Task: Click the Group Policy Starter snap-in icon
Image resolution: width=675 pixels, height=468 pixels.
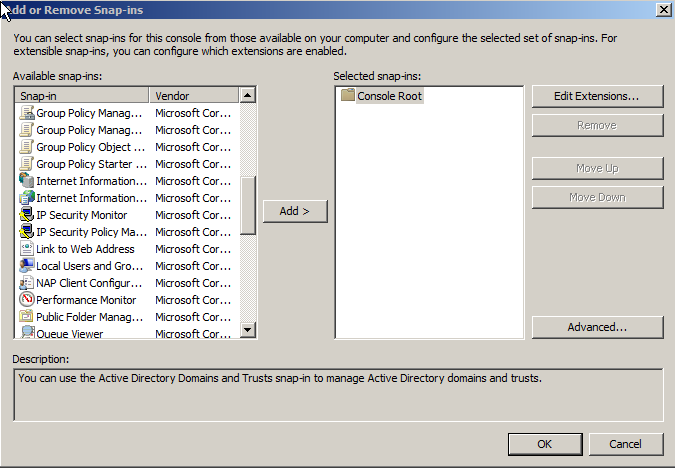Action: [27, 164]
